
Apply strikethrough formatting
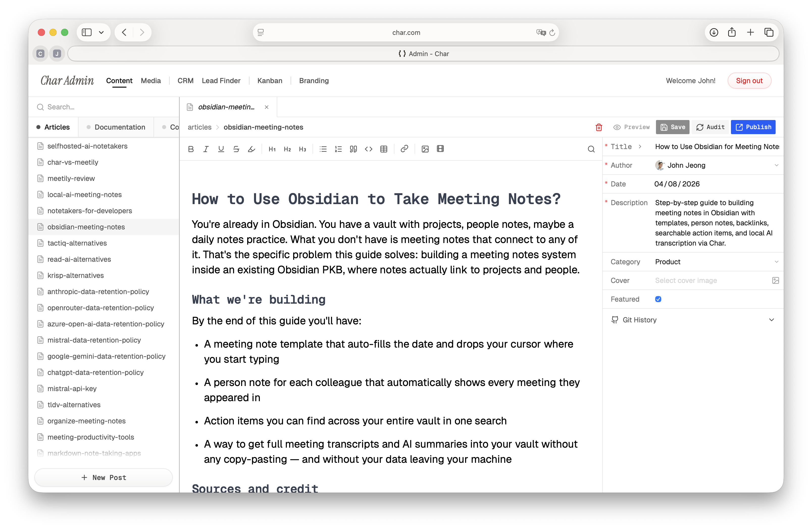pyautogui.click(x=236, y=149)
